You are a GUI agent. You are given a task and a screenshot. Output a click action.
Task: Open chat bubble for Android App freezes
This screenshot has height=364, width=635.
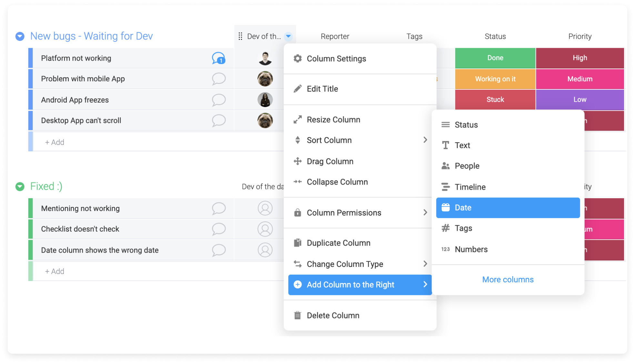point(218,100)
